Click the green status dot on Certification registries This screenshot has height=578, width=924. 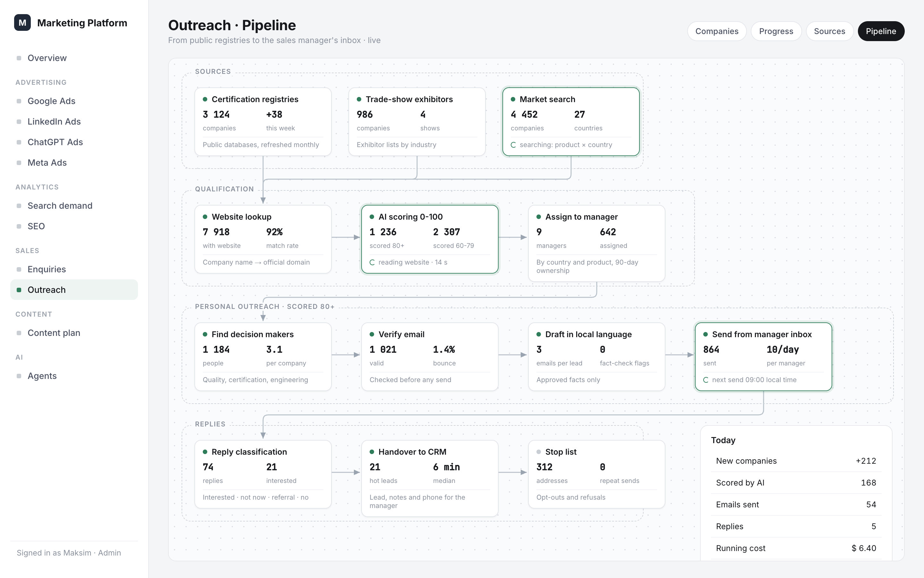(x=205, y=100)
